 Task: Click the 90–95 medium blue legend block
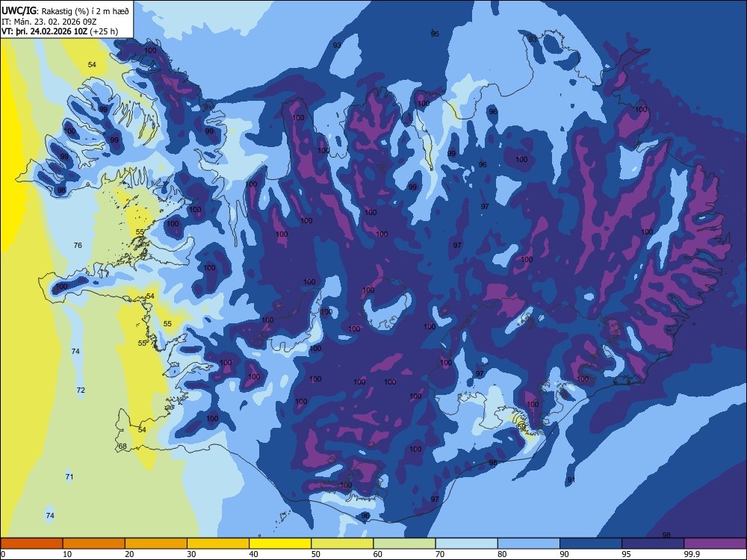click(591, 544)
